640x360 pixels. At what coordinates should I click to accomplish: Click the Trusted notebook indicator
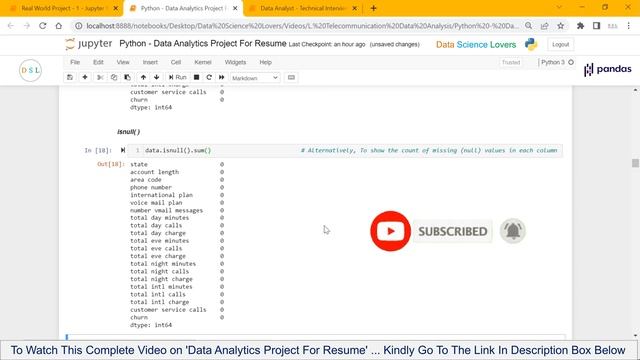511,62
